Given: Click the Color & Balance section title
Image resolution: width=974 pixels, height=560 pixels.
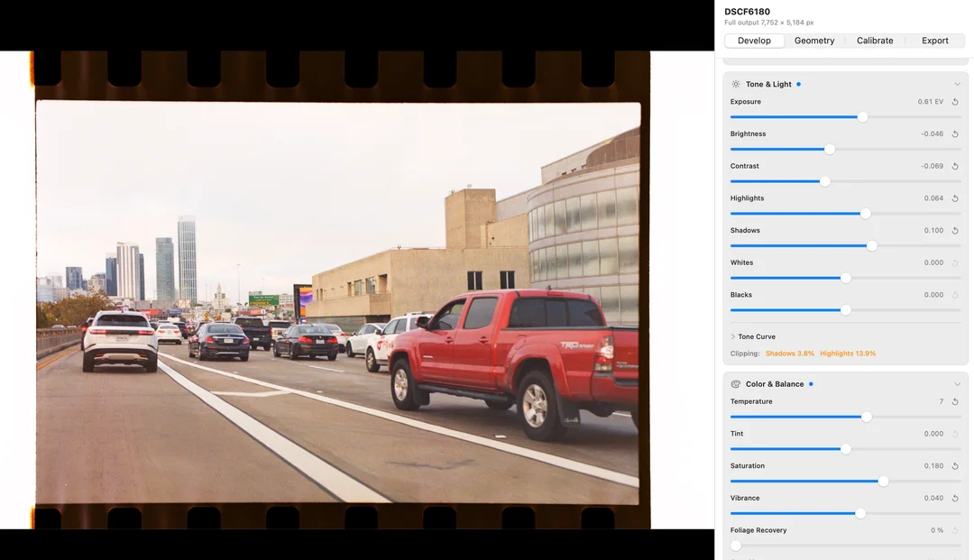Looking at the screenshot, I should coord(775,384).
